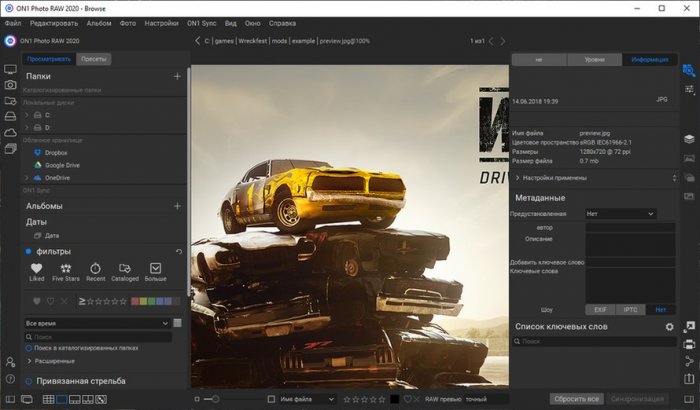This screenshot has height=410, width=700.
Task: Open the 'Файл' menu
Action: (13, 23)
